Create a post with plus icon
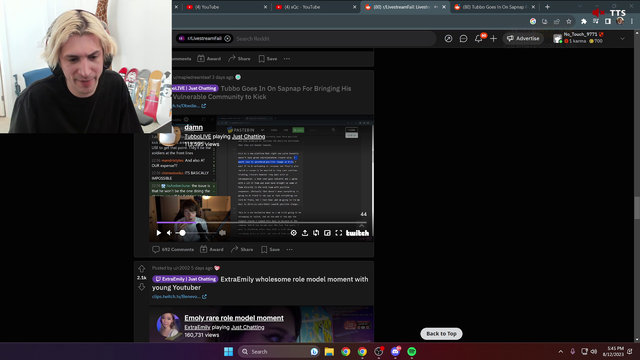 coord(493,38)
